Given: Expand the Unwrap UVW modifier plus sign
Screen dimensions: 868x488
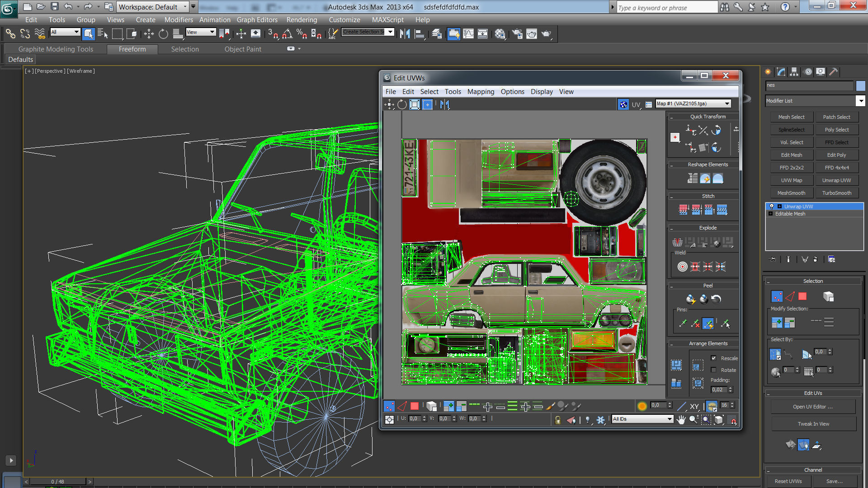Looking at the screenshot, I should [779, 206].
